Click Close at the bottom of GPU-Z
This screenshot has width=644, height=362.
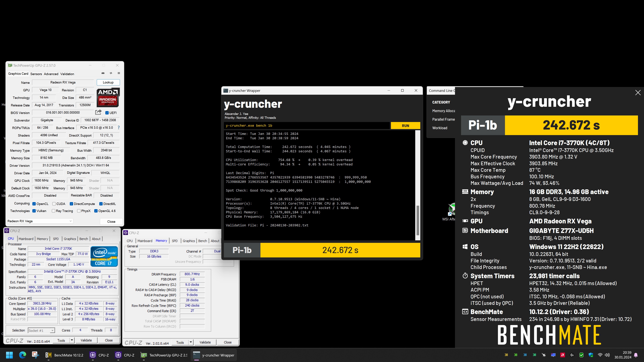pos(111,222)
